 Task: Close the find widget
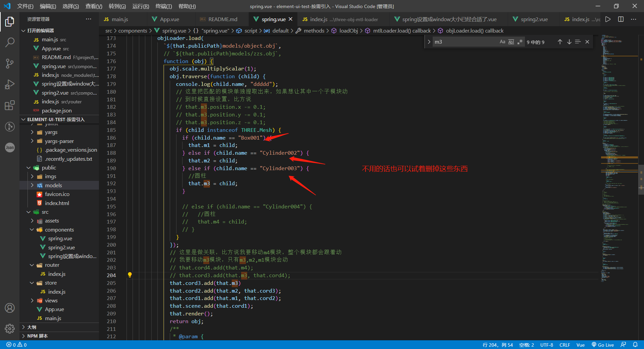587,42
